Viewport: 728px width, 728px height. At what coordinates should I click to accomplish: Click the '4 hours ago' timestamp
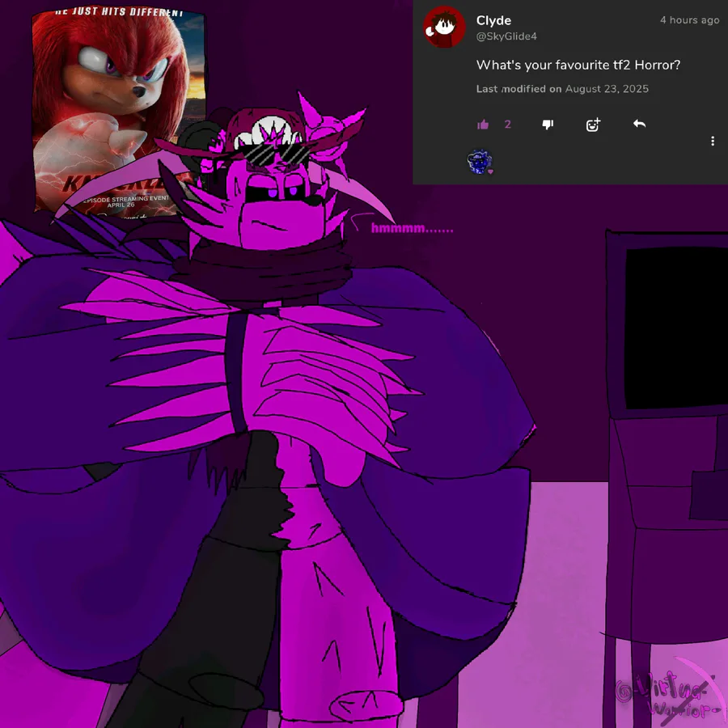[x=689, y=20]
